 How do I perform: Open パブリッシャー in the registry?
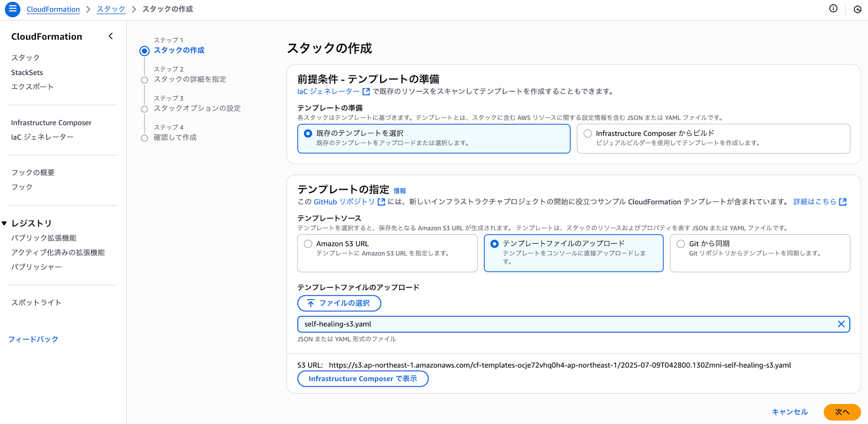click(x=36, y=267)
